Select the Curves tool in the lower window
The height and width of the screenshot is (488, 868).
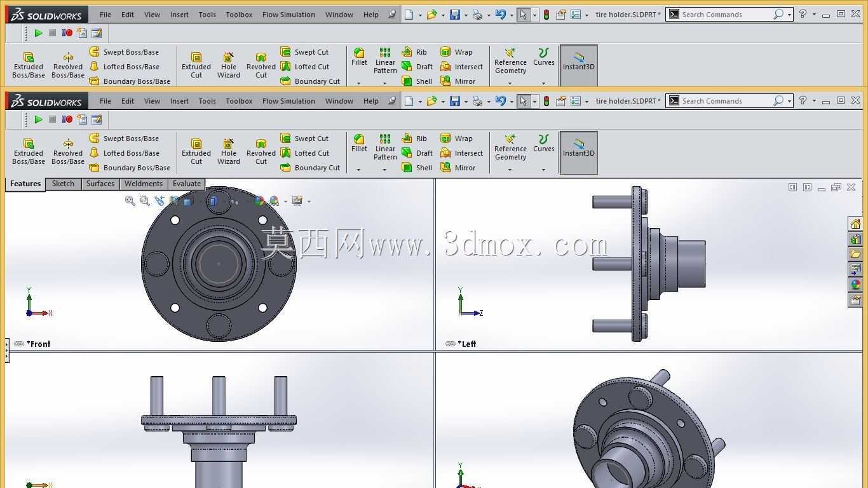pos(543,143)
